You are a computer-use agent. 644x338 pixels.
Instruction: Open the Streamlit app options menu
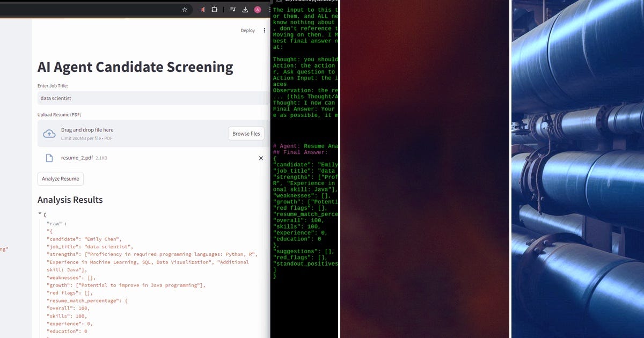[264, 31]
